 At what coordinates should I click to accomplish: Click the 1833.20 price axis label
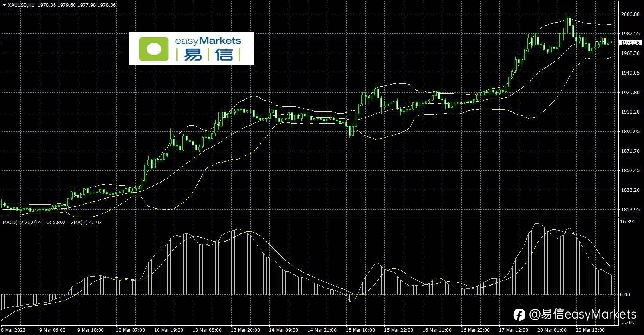point(630,190)
